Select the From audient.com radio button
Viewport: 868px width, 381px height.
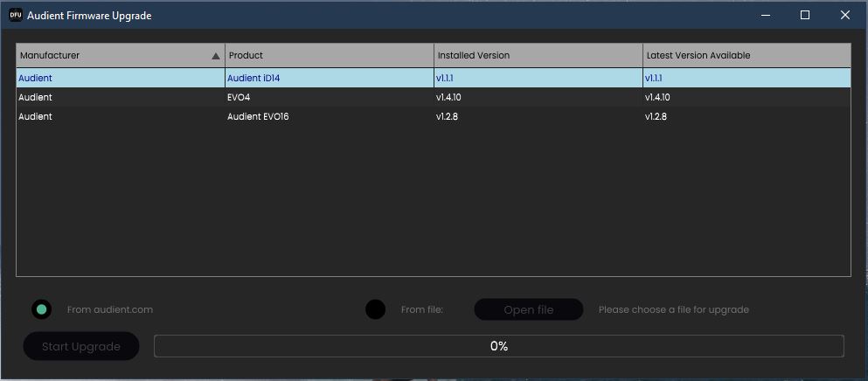click(41, 309)
